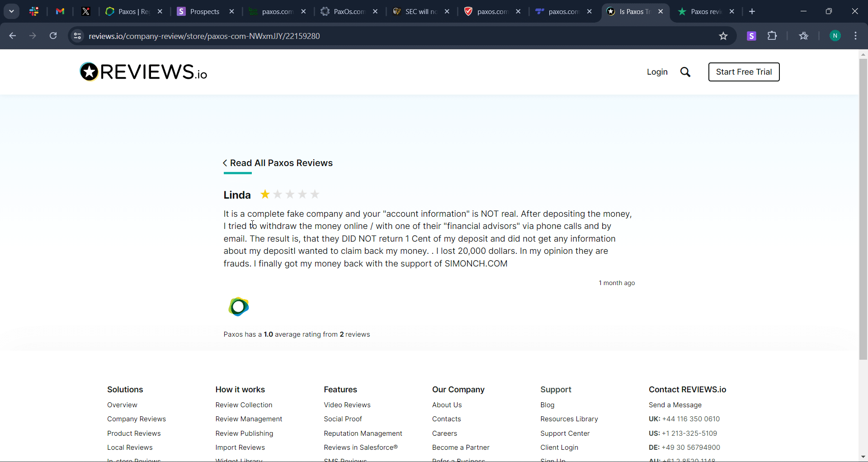Click the vertical page scrollbar thumb

(x=863, y=209)
